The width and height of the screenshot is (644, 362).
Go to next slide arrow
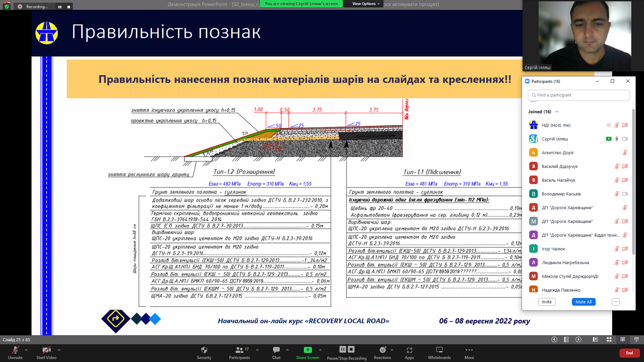578,340
